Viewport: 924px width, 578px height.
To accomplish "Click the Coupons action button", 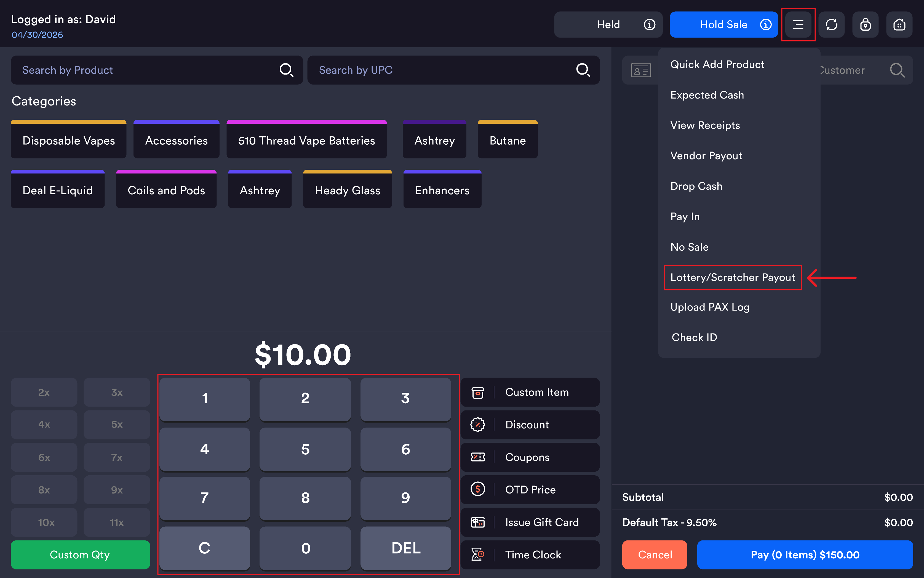I will 530,457.
